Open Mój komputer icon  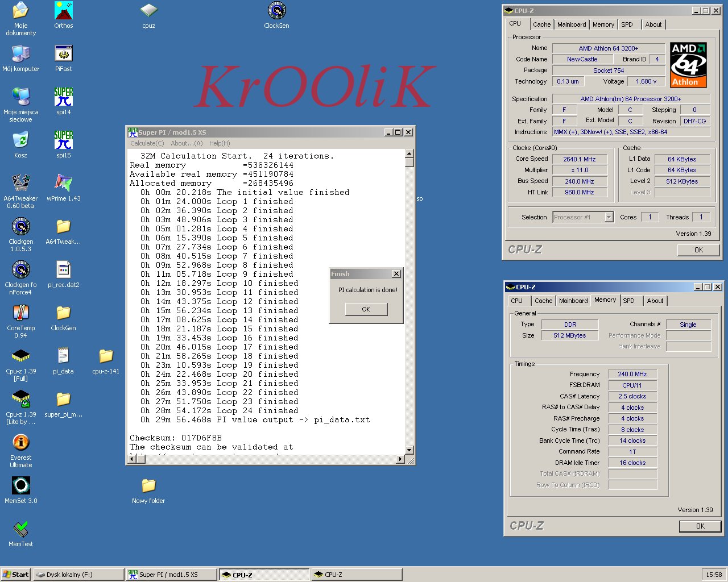point(20,59)
